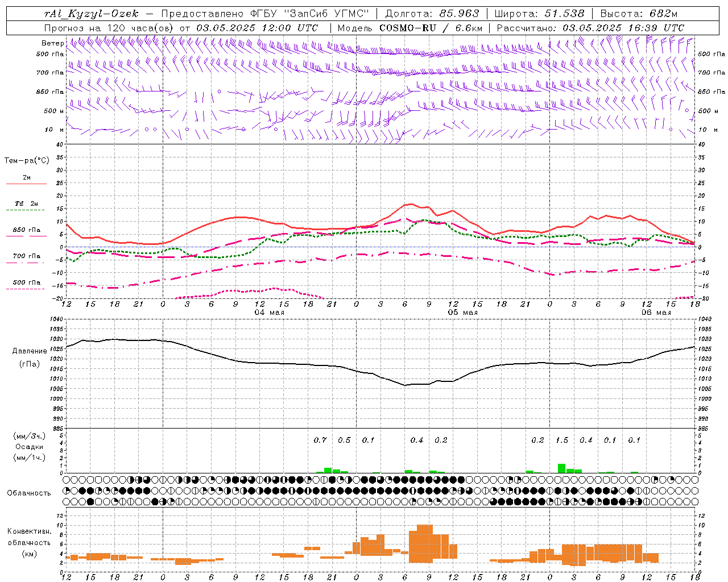Click the Облачность cloud cover label
This screenshot has width=728, height=582.
point(29,493)
